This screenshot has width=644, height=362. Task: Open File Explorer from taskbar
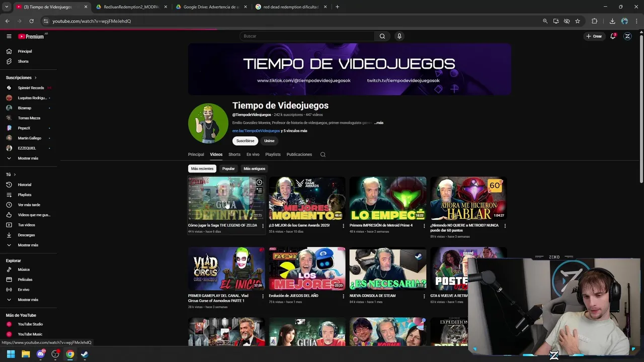tap(26, 354)
